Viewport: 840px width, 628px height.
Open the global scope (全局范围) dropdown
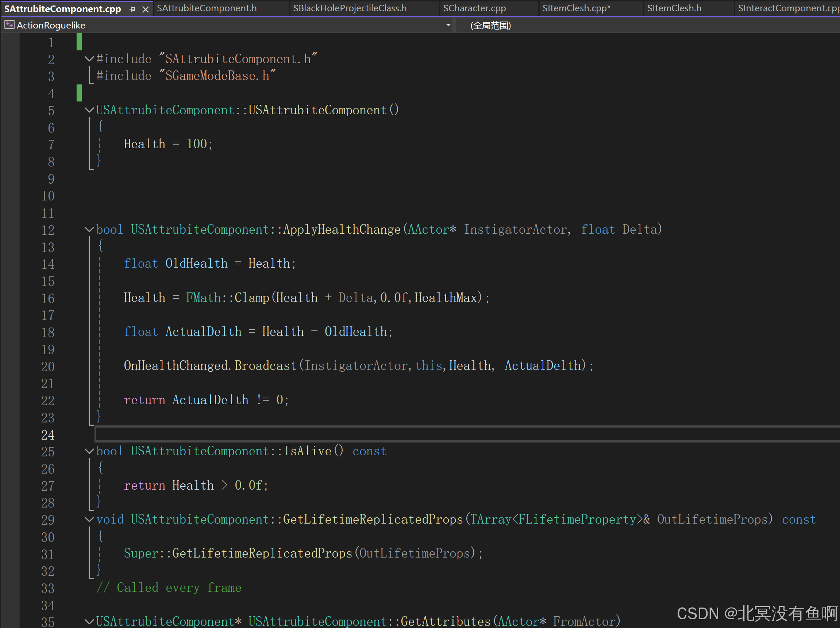click(x=490, y=26)
